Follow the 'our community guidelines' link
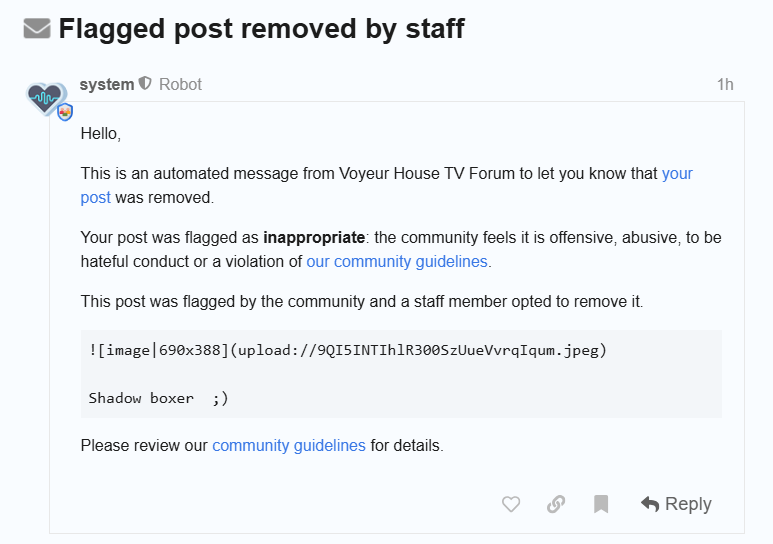The height and width of the screenshot is (544, 773). [x=397, y=262]
